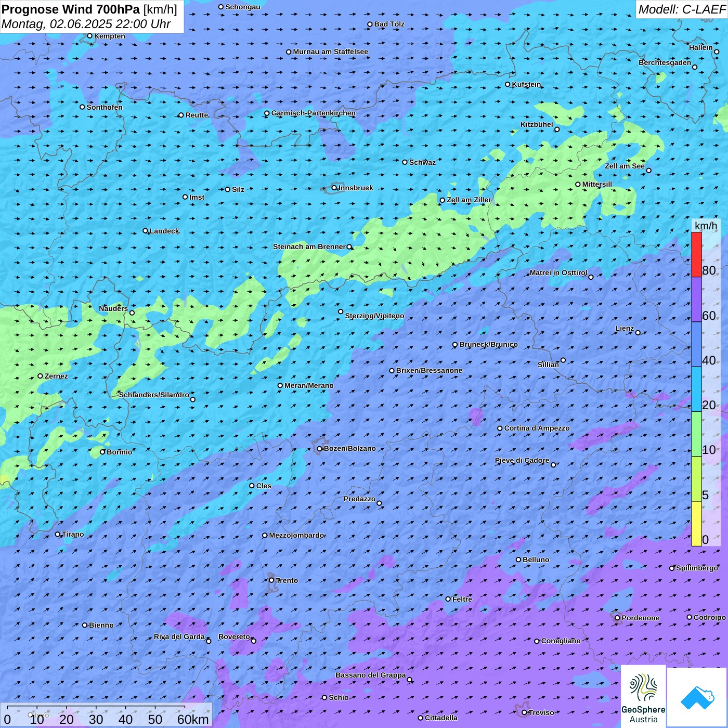Click the Predazzo label

click(359, 499)
